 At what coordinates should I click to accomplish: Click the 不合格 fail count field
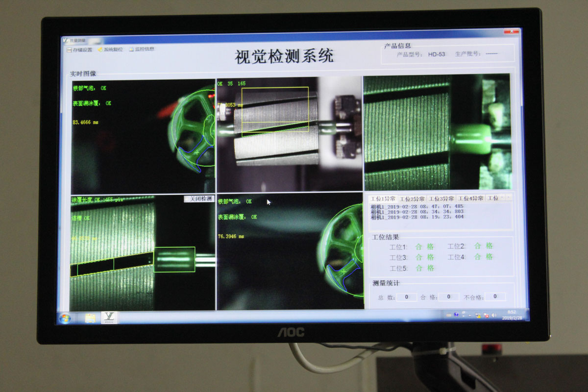495,296
